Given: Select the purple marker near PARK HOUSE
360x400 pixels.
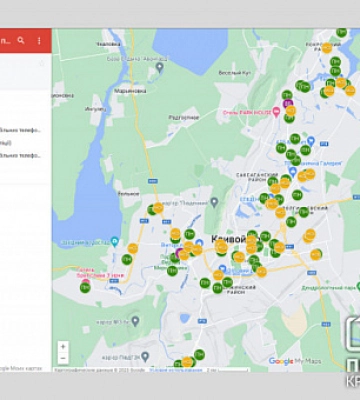Looking at the screenshot, I should pos(288,104).
